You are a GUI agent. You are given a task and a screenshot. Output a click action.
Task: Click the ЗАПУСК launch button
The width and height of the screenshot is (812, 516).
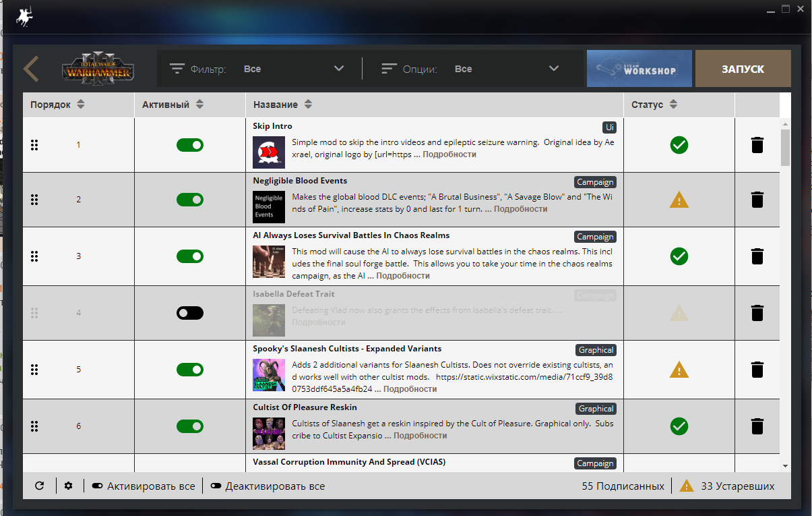coord(743,69)
